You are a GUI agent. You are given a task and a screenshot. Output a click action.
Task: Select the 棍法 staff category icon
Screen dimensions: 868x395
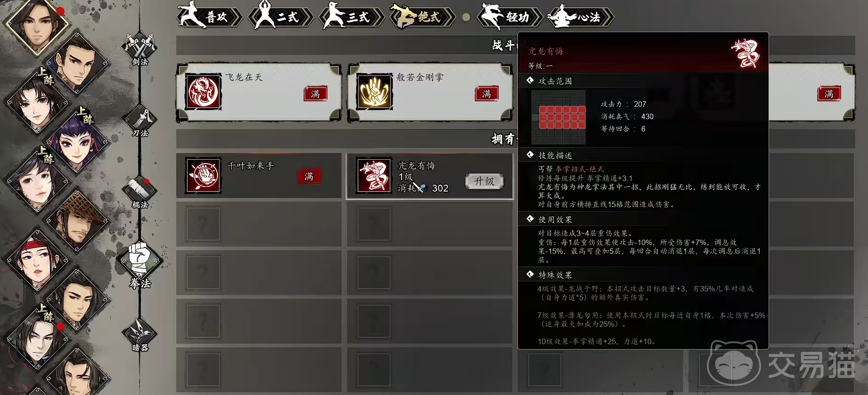[140, 192]
